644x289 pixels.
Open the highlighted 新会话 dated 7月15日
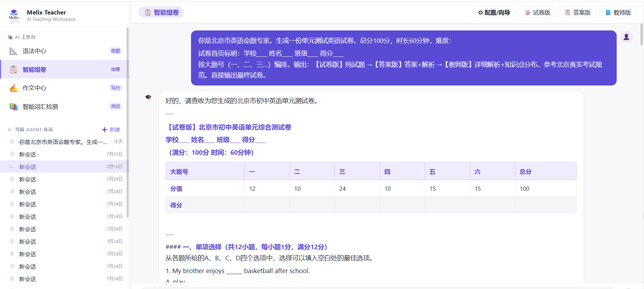coord(64,167)
